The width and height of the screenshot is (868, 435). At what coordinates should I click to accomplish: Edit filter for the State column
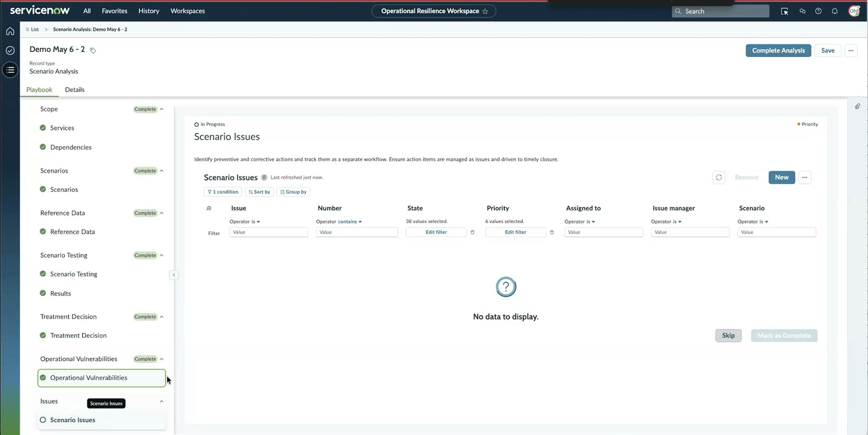pyautogui.click(x=436, y=232)
